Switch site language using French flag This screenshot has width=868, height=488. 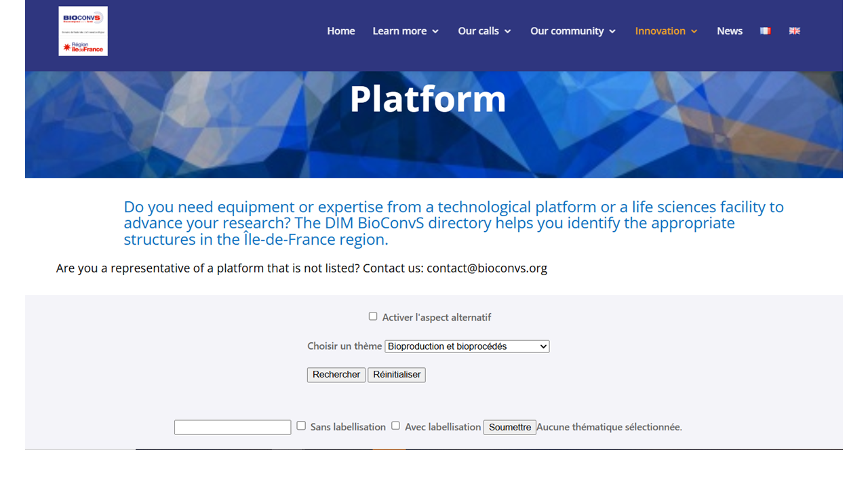point(765,31)
